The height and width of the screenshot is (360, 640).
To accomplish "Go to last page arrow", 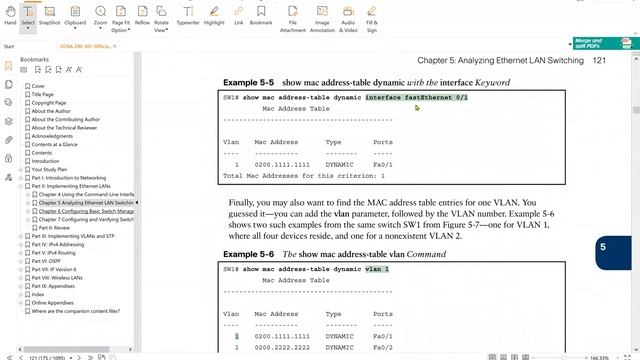I will pos(90,358).
